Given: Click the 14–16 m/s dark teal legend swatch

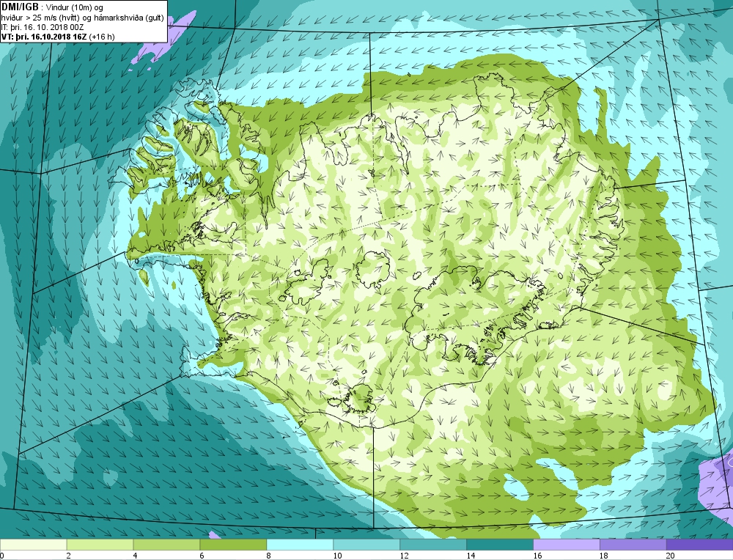Looking at the screenshot, I should pyautogui.click(x=500, y=545).
